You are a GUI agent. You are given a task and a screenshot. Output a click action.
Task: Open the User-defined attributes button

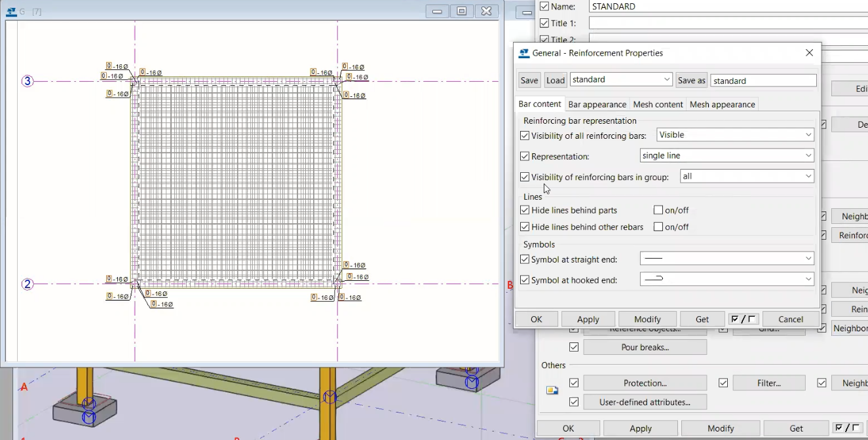(x=645, y=402)
